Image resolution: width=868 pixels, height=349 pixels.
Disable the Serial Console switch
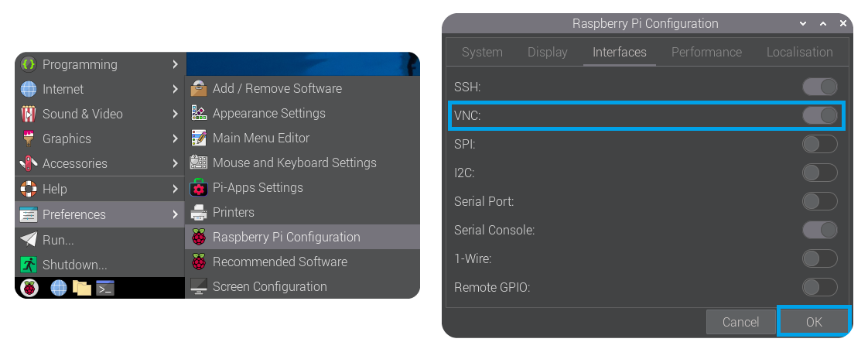coord(820,230)
